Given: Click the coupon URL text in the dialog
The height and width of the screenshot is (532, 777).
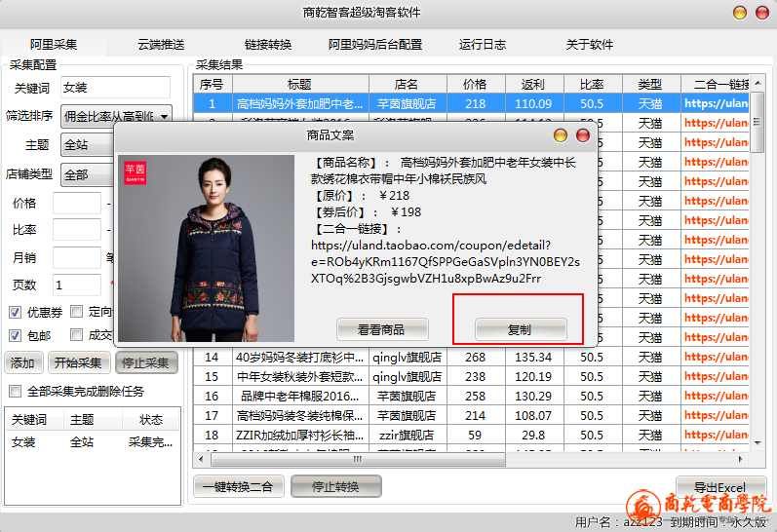Looking at the screenshot, I should coord(445,261).
